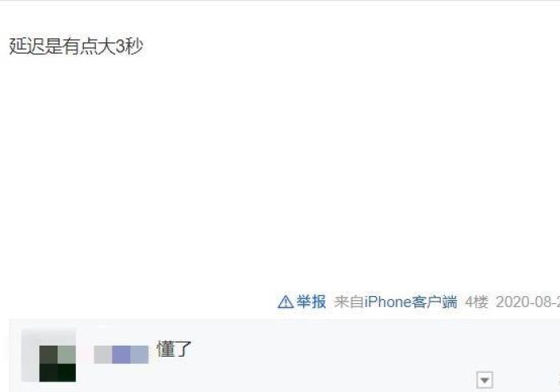Click the purple block of blurred username

click(x=121, y=354)
